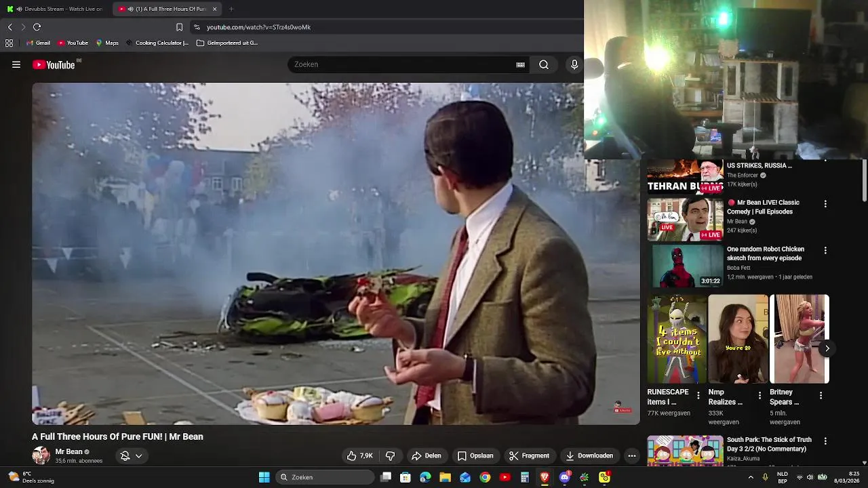The image size is (868, 488).
Task: Click the YouTube search input field
Action: 403,64
